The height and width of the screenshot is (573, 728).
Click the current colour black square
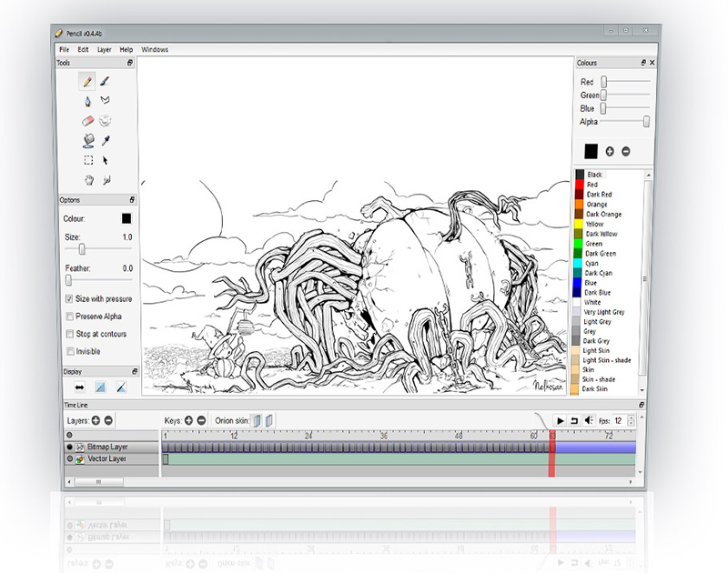[591, 151]
